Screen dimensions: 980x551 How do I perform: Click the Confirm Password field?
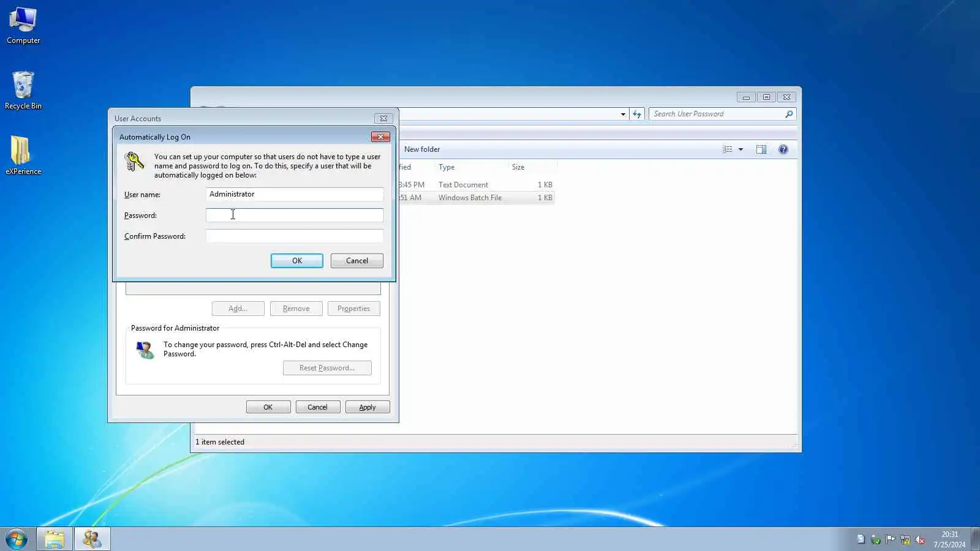coord(295,236)
